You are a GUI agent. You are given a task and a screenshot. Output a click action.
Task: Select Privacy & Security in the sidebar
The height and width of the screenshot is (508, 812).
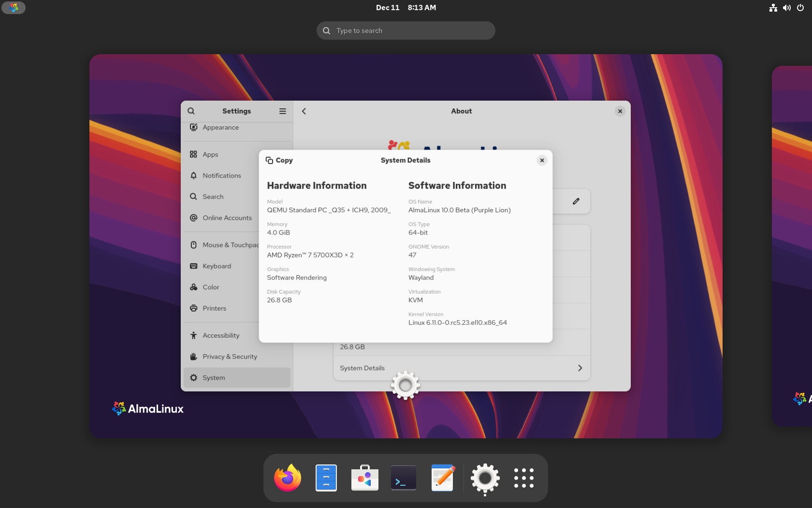click(237, 357)
